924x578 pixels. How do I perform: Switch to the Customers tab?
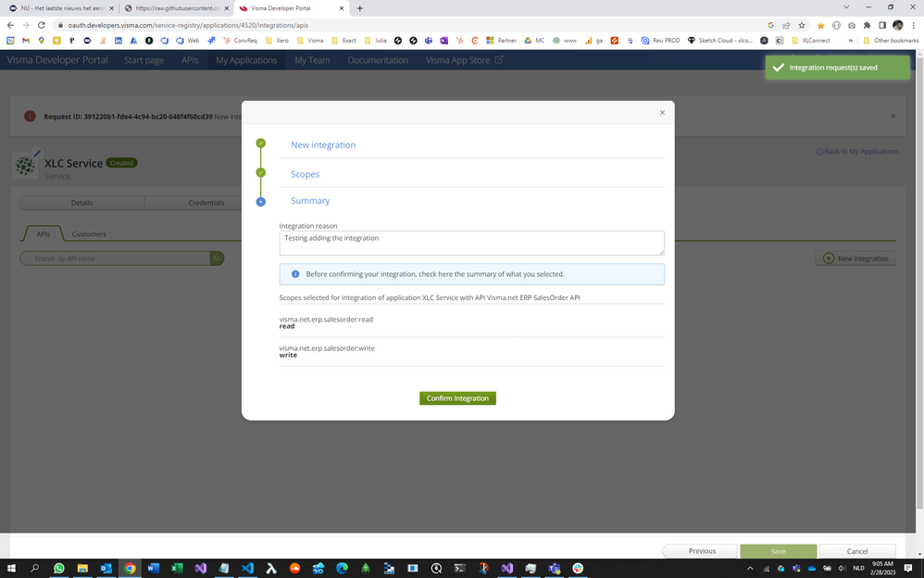coord(89,234)
